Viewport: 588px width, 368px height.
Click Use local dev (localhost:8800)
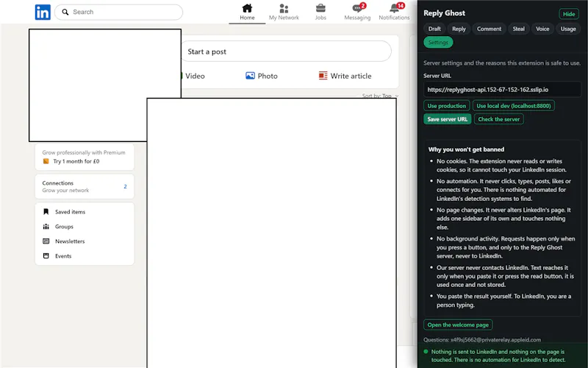click(x=513, y=106)
